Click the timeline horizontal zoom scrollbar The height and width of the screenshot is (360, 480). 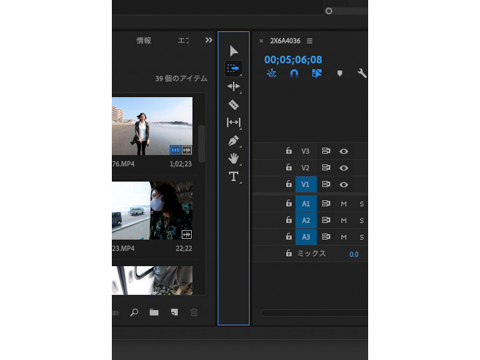tap(314, 313)
